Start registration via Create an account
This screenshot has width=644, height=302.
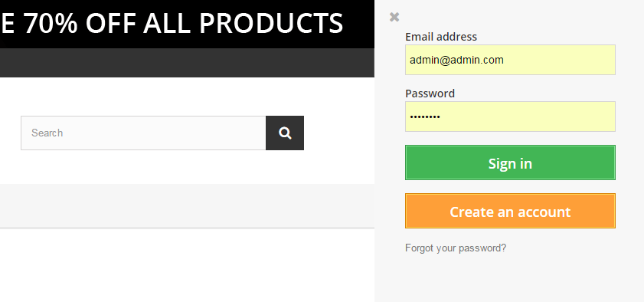pyautogui.click(x=510, y=211)
